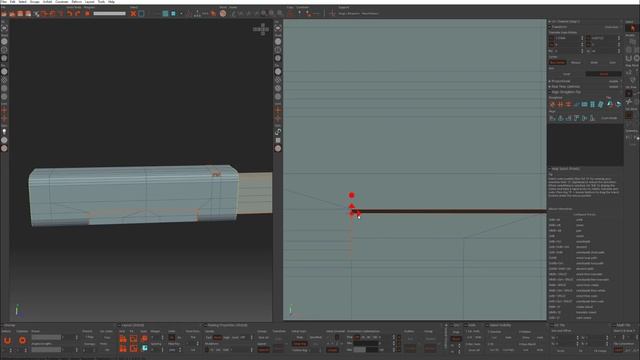The image size is (640, 360).
Task: Collapse the Packing Properties panel header
Action: pos(205,325)
